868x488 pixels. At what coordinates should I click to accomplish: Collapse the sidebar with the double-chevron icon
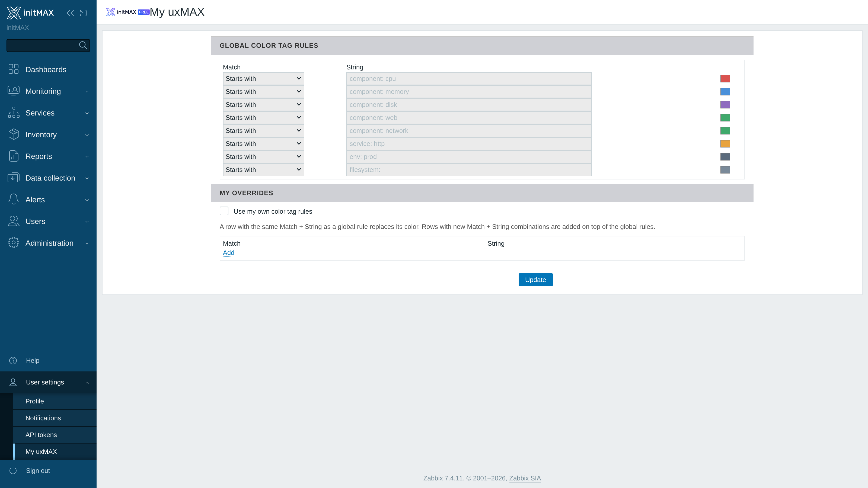click(x=70, y=13)
